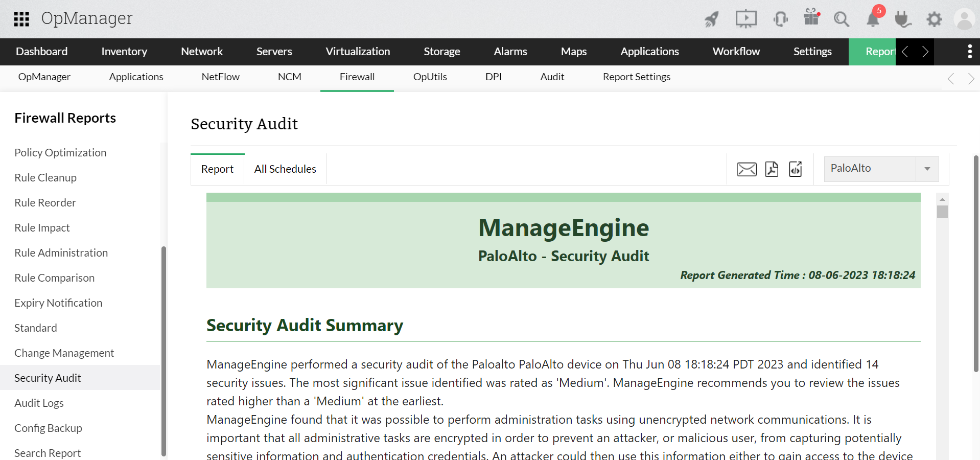Screen dimensions: 980x460
Task: Click the power plug icon
Action: click(x=903, y=19)
